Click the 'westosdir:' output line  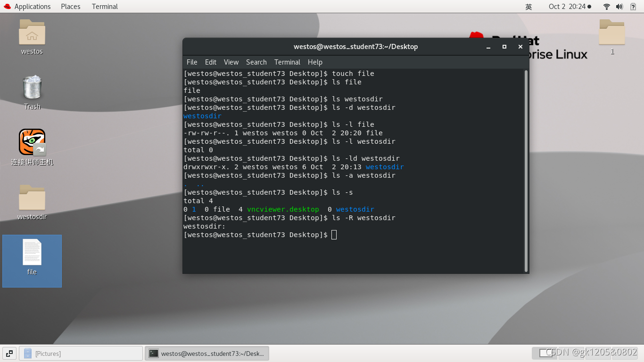205,226
